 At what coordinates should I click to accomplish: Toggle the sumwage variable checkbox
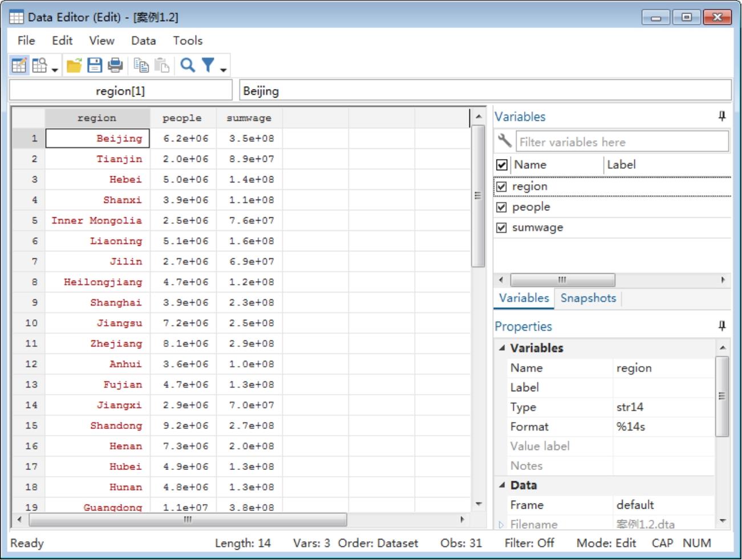[x=502, y=228]
